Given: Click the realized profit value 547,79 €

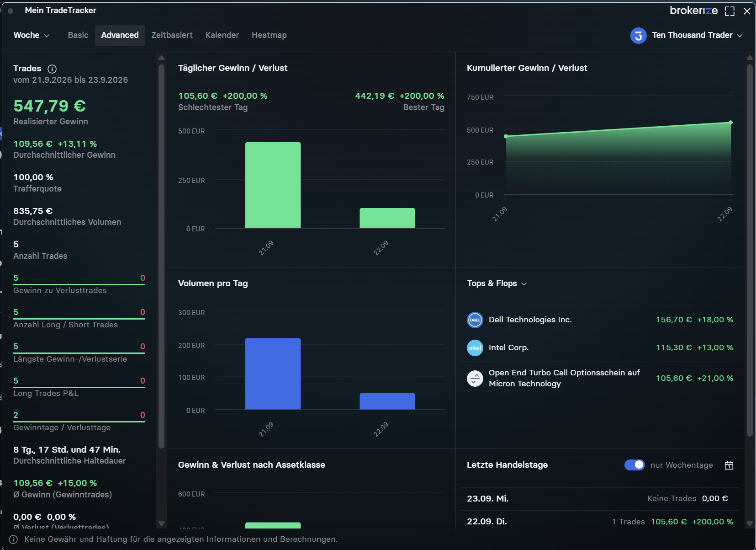Looking at the screenshot, I should [x=50, y=106].
